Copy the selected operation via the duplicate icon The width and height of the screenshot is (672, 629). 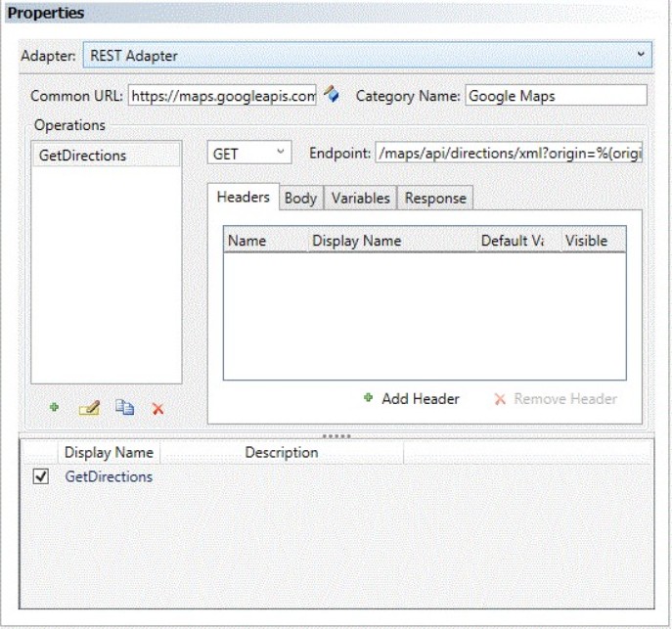click(x=124, y=409)
